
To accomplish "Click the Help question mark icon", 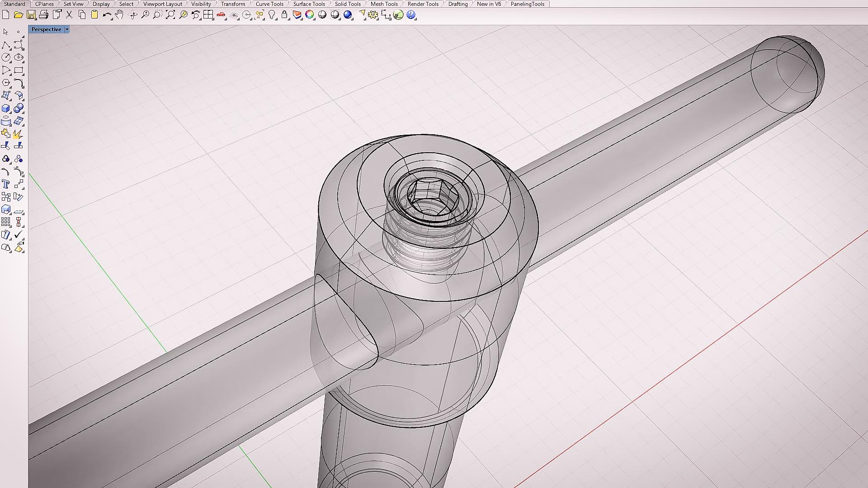I will tap(411, 15).
